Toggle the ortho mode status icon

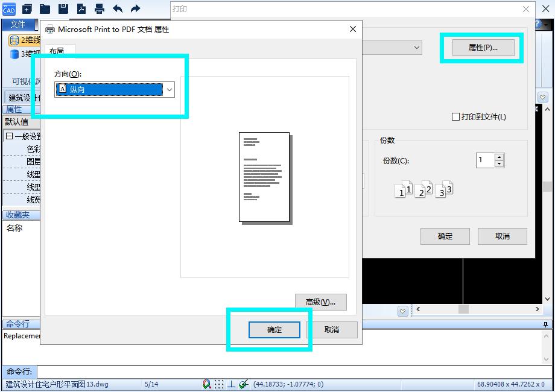(231, 384)
